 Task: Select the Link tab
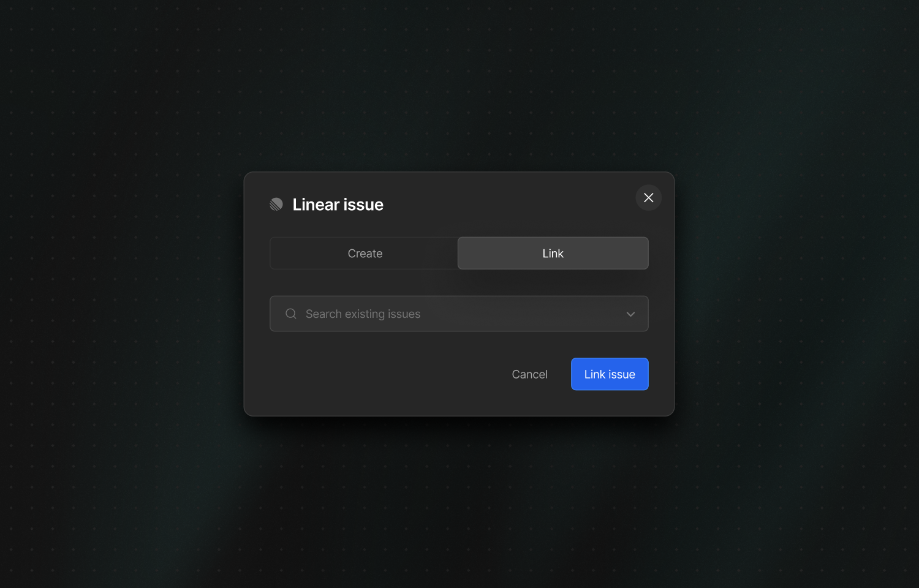552,253
